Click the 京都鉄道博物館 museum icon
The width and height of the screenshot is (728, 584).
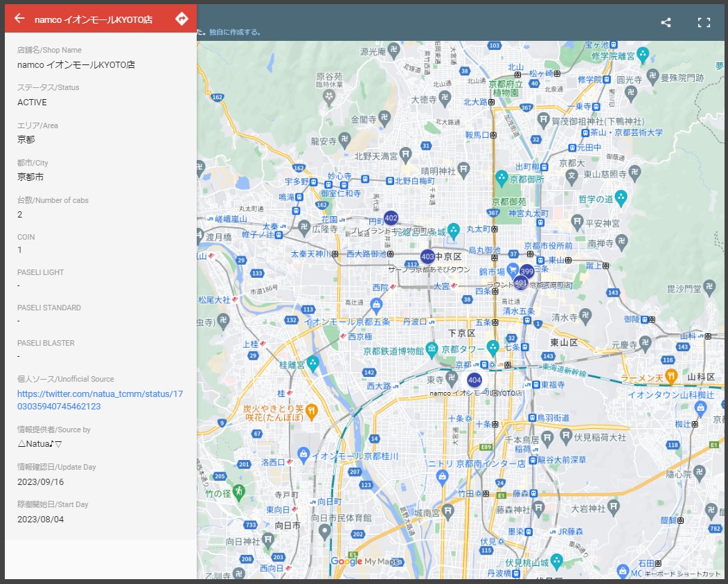pos(432,351)
